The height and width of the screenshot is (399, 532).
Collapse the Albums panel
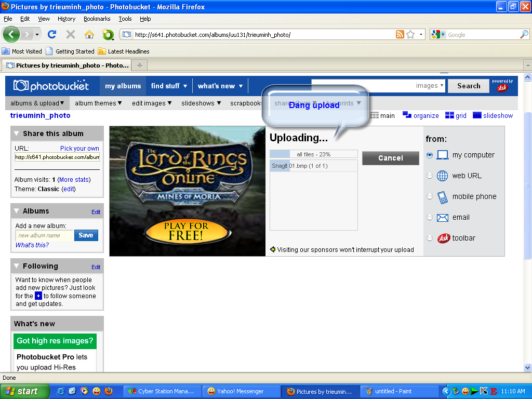(x=16, y=211)
